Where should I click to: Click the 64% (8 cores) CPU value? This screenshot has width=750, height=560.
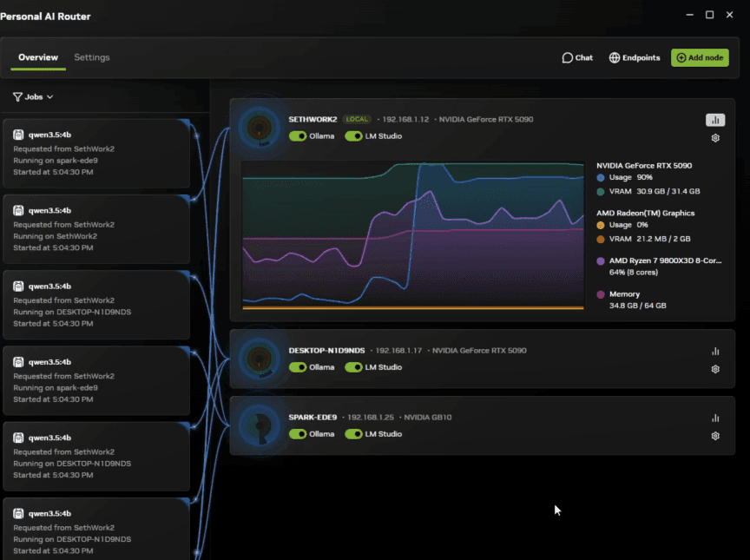(x=634, y=273)
